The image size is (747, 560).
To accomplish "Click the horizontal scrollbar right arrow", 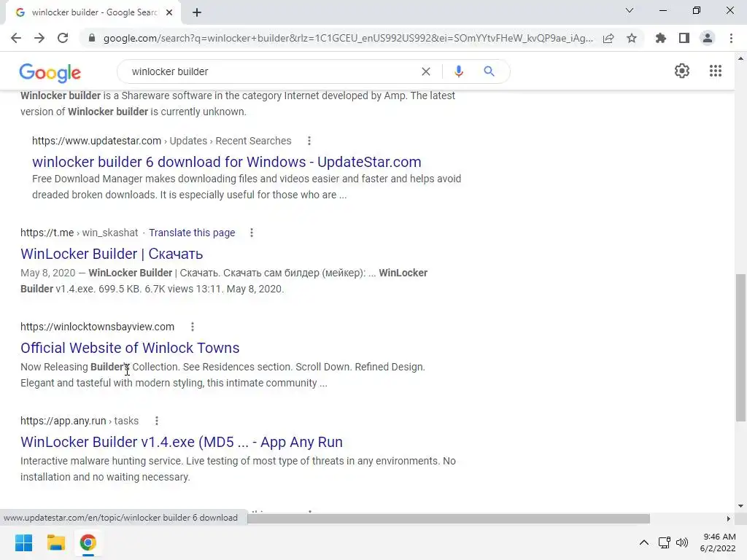I will click(x=728, y=518).
